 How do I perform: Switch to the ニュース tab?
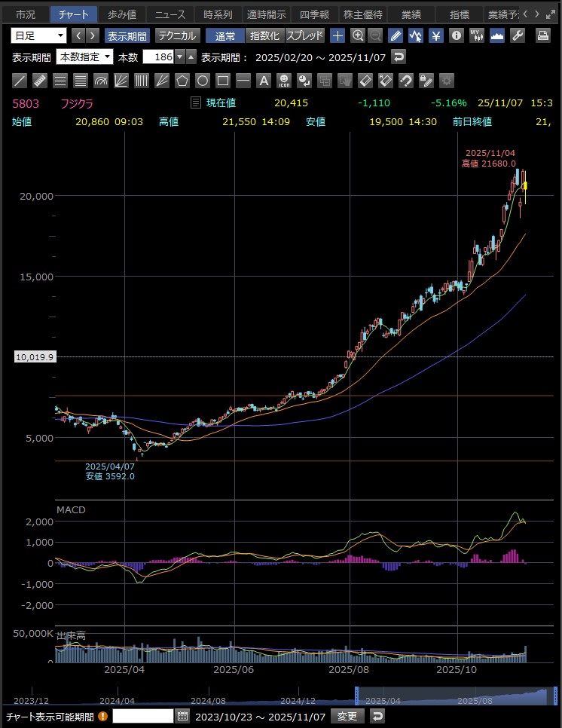(x=170, y=14)
